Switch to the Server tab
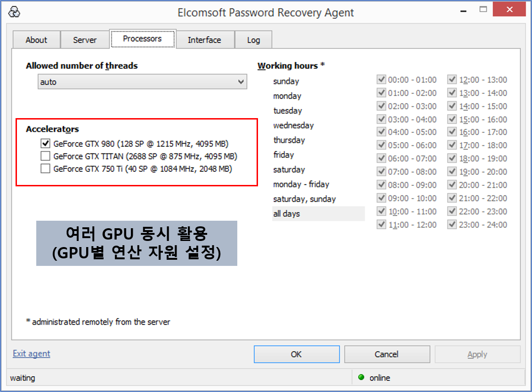The height and width of the screenshot is (392, 532). 85,40
